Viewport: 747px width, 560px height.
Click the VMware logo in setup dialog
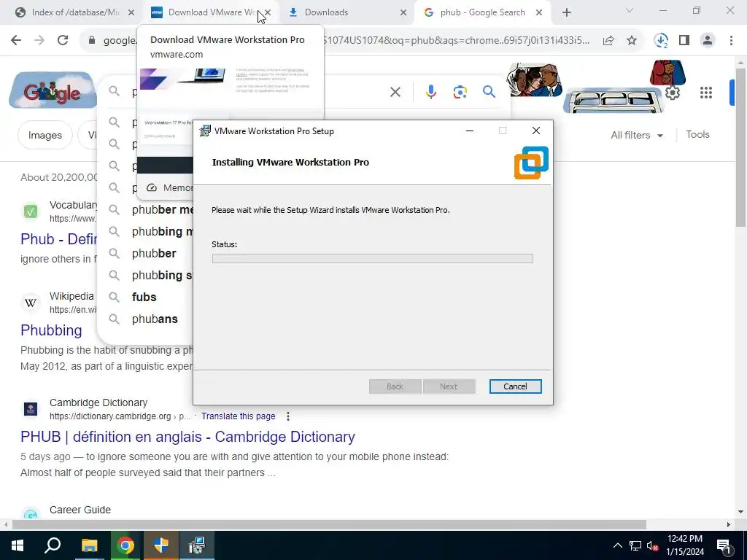click(531, 163)
